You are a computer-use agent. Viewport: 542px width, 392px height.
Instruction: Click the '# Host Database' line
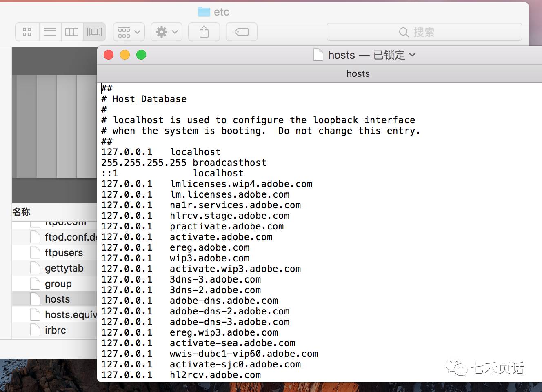point(144,99)
